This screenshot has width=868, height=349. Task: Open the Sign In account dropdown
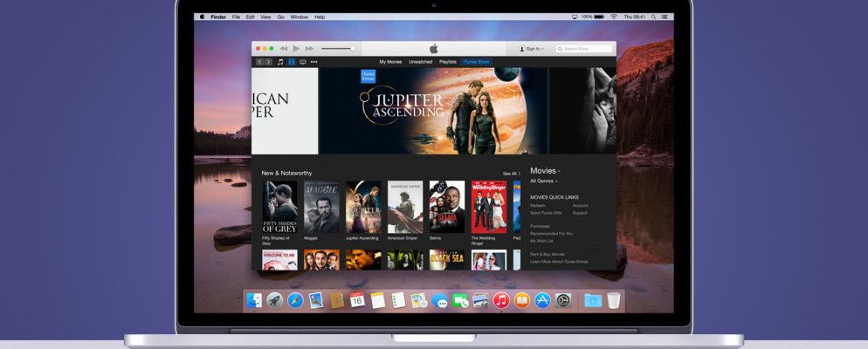pos(532,49)
